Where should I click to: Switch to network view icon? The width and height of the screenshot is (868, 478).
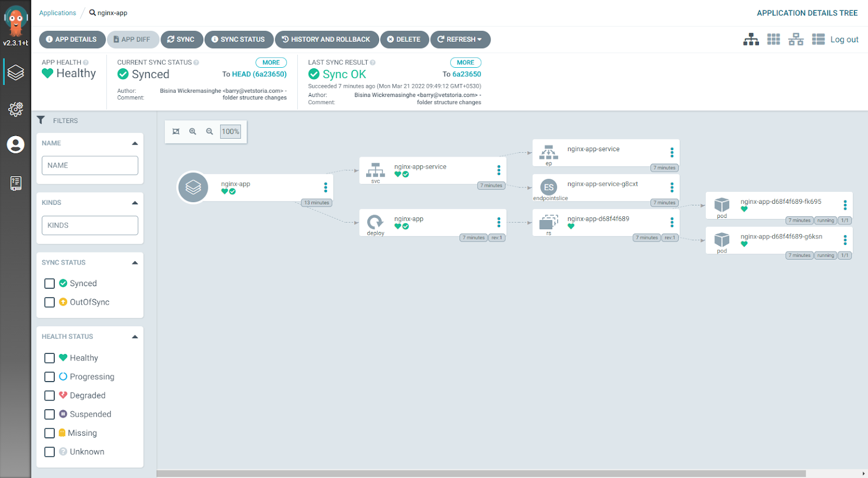point(796,39)
